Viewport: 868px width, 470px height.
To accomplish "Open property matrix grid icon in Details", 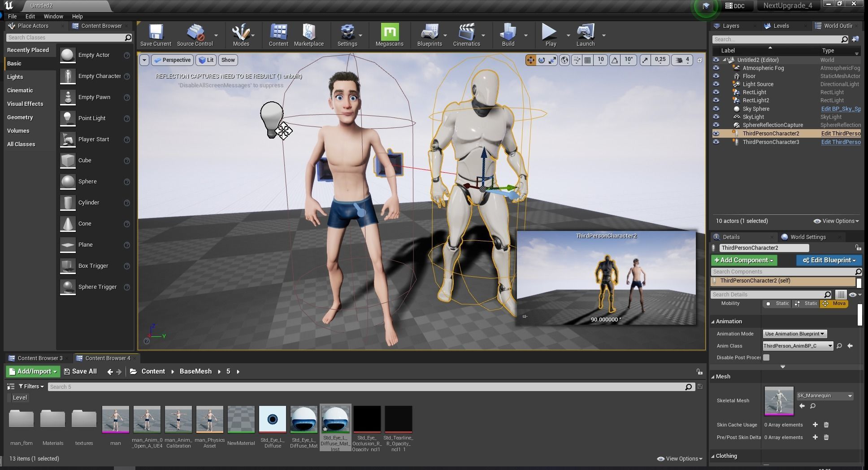I will point(841,295).
